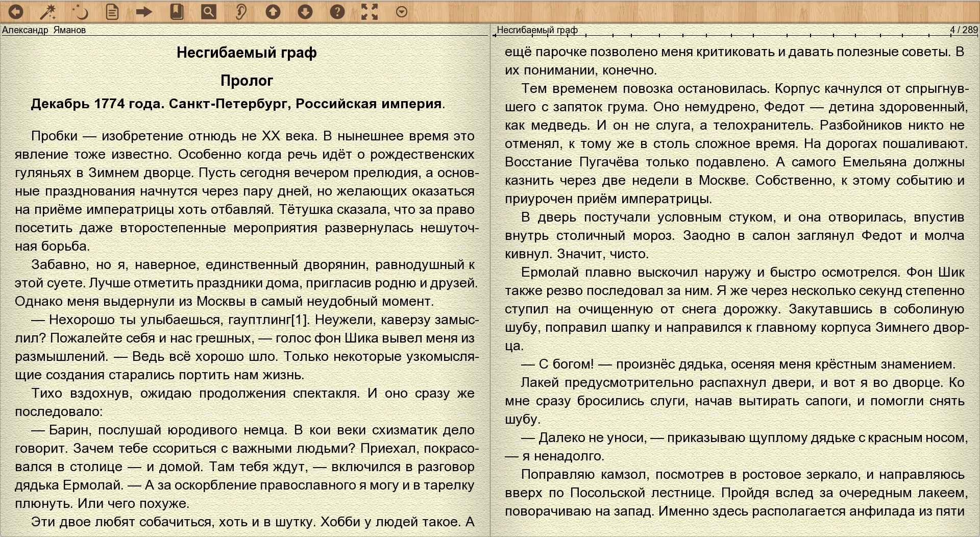This screenshot has width=980, height=537.
Task: Click the header title Несгибаемый граф on right page
Action: [537, 30]
